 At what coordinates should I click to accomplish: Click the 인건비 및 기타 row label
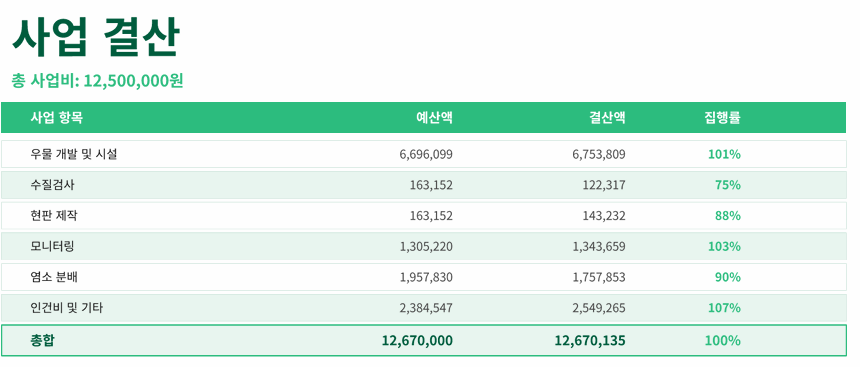pyautogui.click(x=67, y=308)
